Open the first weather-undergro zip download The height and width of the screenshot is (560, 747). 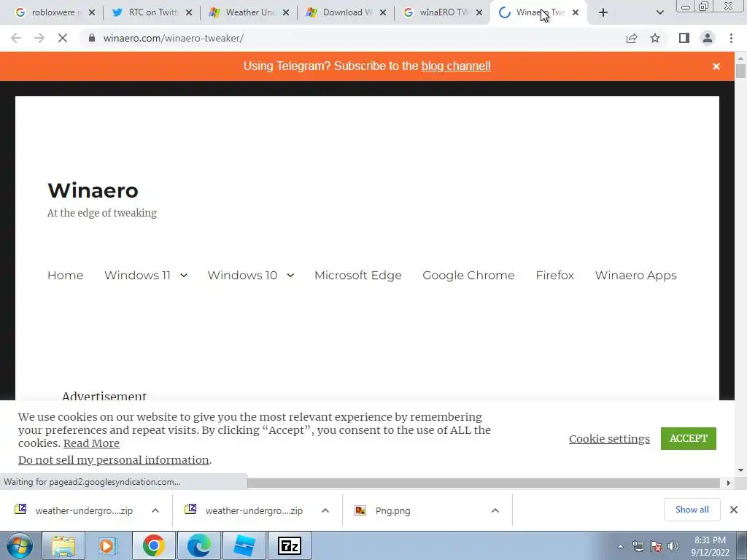[75, 510]
